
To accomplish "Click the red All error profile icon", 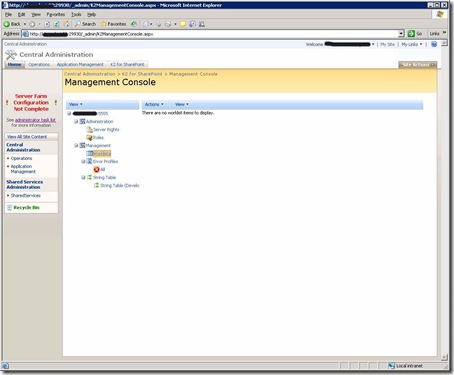I will (97, 169).
